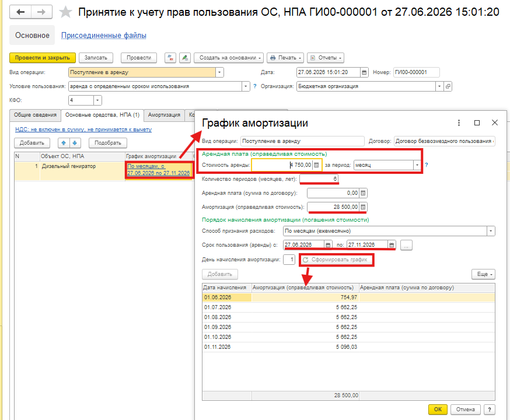Click the back navigation arrow
The height and width of the screenshot is (420, 510).
point(20,12)
